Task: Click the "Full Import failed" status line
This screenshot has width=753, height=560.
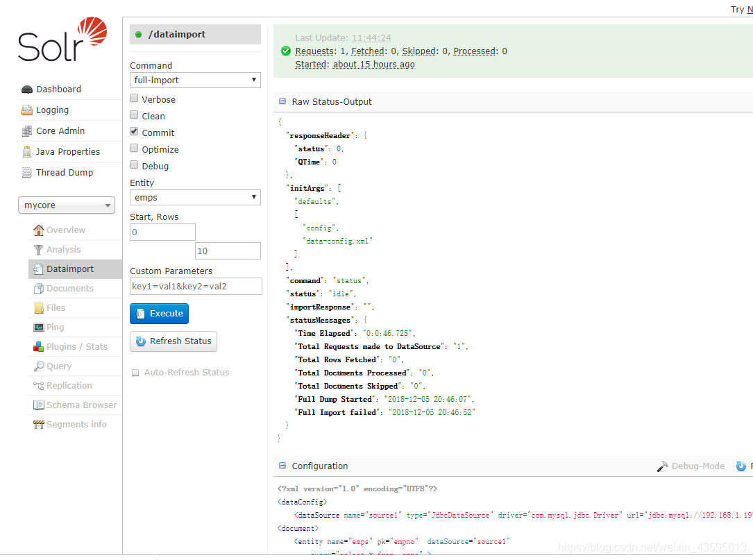Action: point(384,413)
